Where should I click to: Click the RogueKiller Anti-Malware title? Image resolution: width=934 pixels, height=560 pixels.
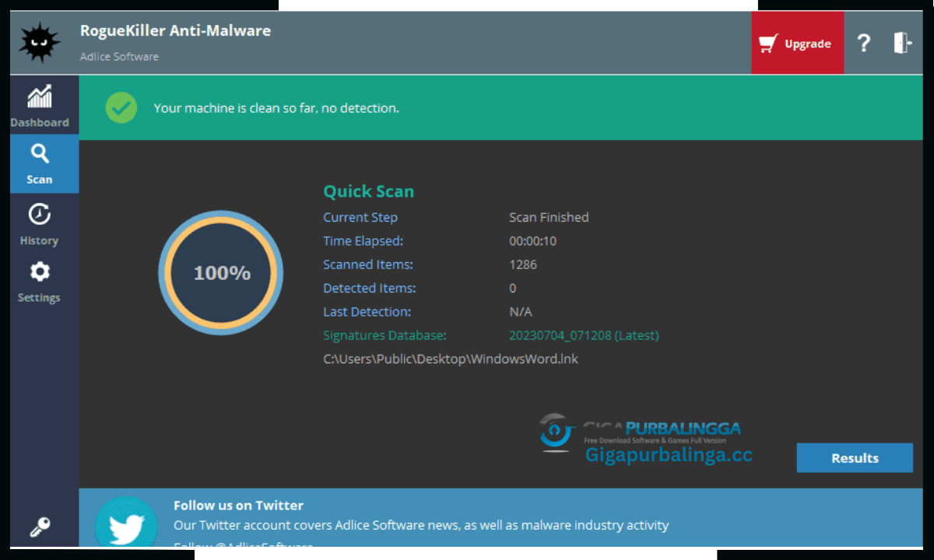[175, 31]
